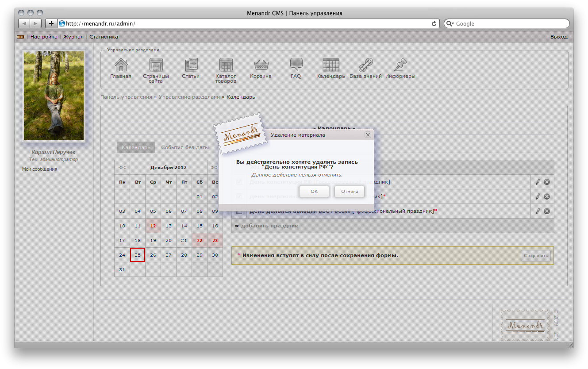Open the Информеры pushpin section
This screenshot has width=588, height=369.
400,65
